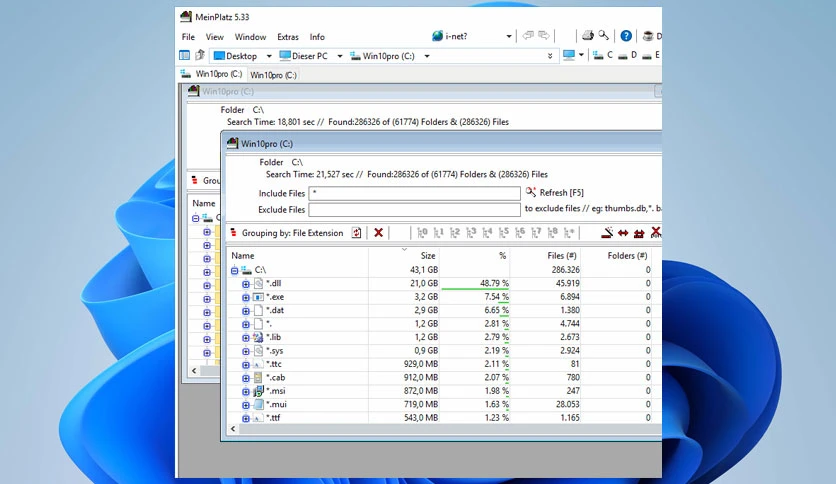Click the i-net globe icon
Viewport: 836px width, 484px height.
click(437, 36)
